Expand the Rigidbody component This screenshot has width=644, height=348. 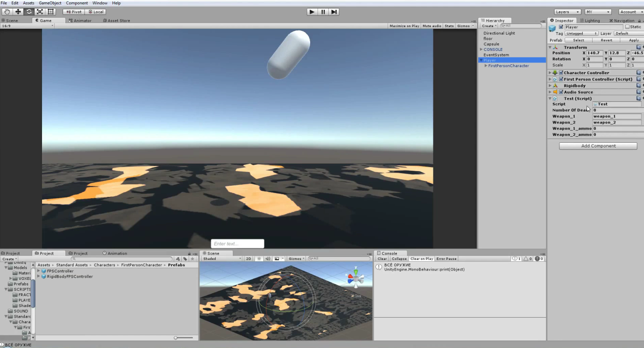[550, 85]
